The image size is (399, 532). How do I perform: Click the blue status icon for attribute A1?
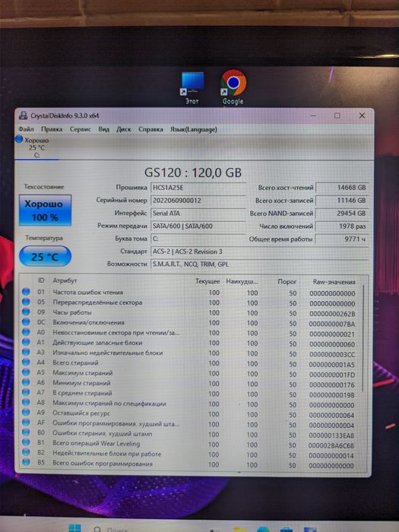coord(26,342)
